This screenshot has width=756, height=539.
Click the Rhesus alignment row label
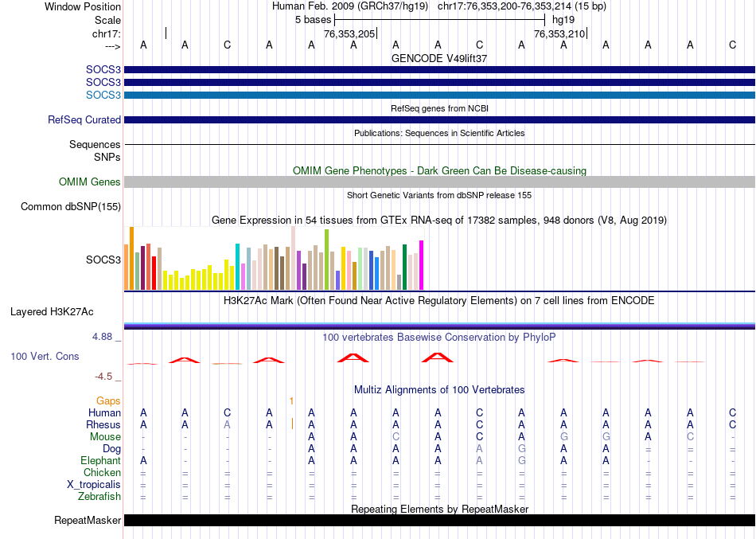tap(103, 425)
